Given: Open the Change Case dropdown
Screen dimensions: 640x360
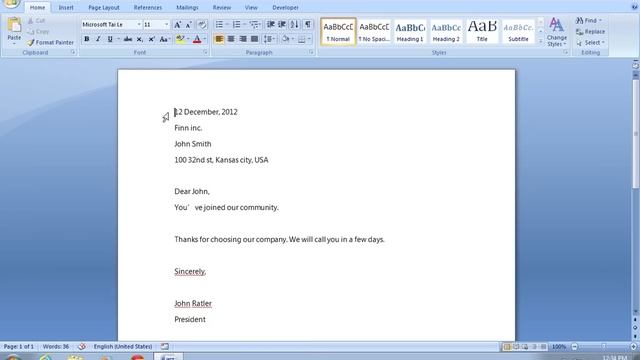Looking at the screenshot, I should click(165, 39).
